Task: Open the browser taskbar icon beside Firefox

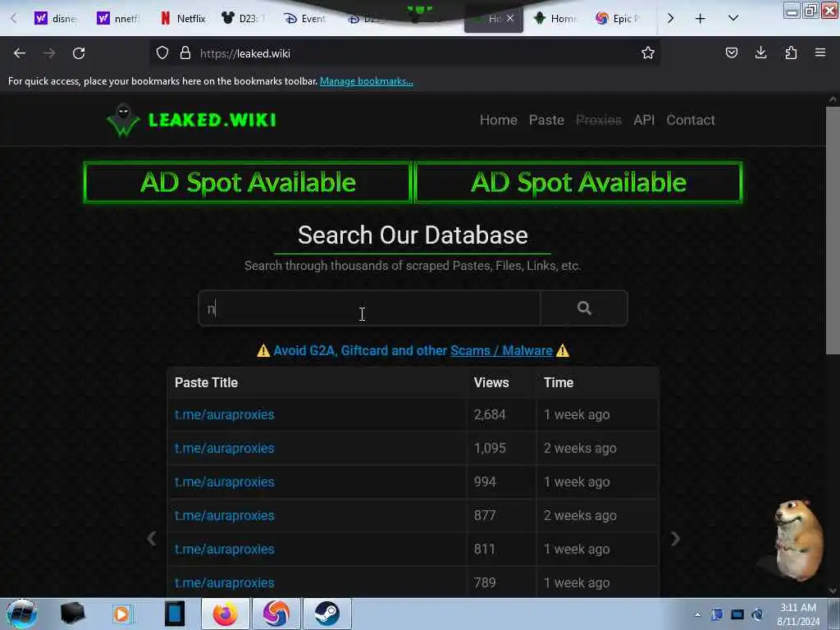Action: (x=276, y=614)
